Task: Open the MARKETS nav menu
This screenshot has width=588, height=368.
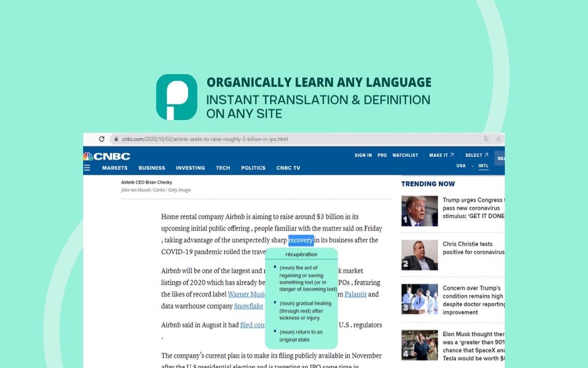Action: tap(115, 168)
